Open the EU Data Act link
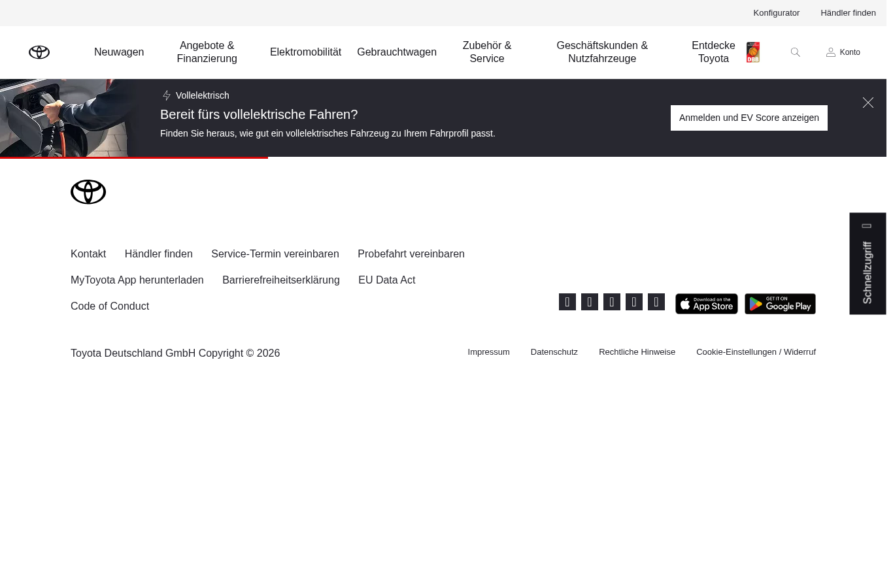Screen dimensions: 893x588 [x=387, y=280]
